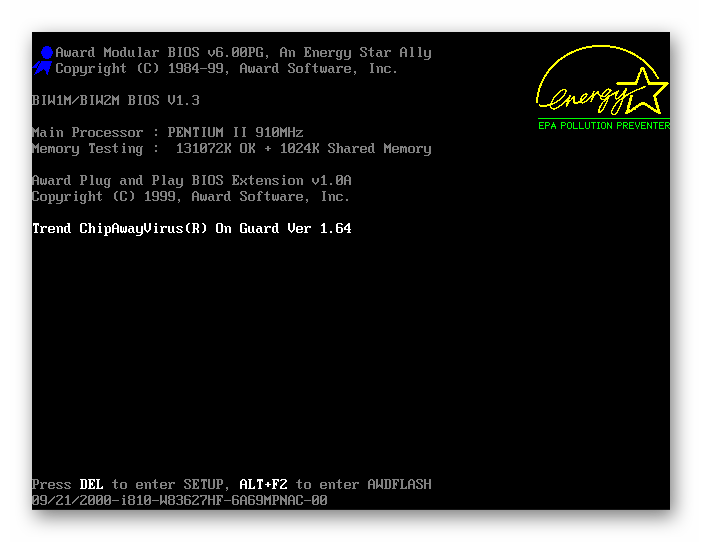702x542 pixels.
Task: Click 'Trend ChipAwayVirus(R) On Guard Ver 1.64'
Action: tap(192, 229)
